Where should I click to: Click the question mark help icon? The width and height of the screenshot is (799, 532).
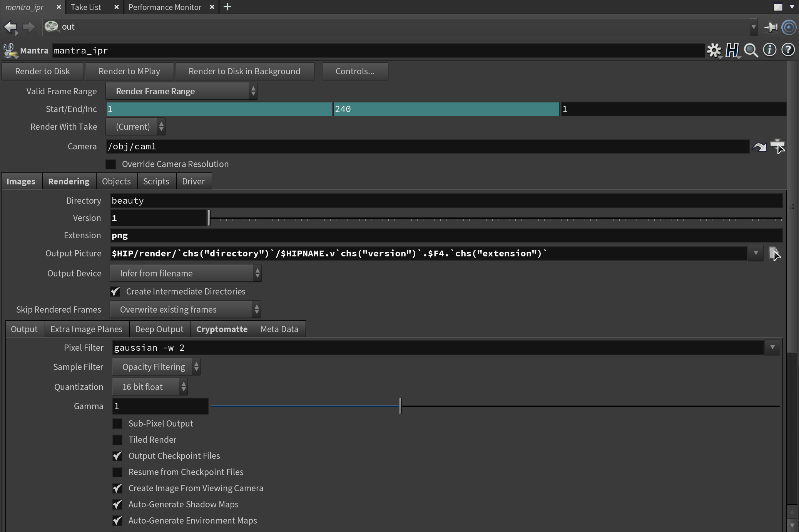[x=788, y=50]
